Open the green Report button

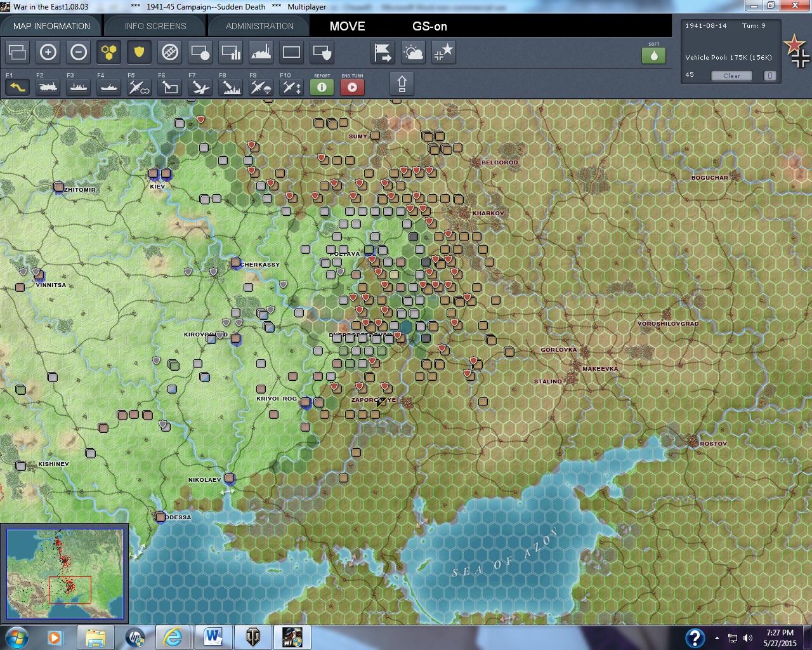tap(322, 87)
